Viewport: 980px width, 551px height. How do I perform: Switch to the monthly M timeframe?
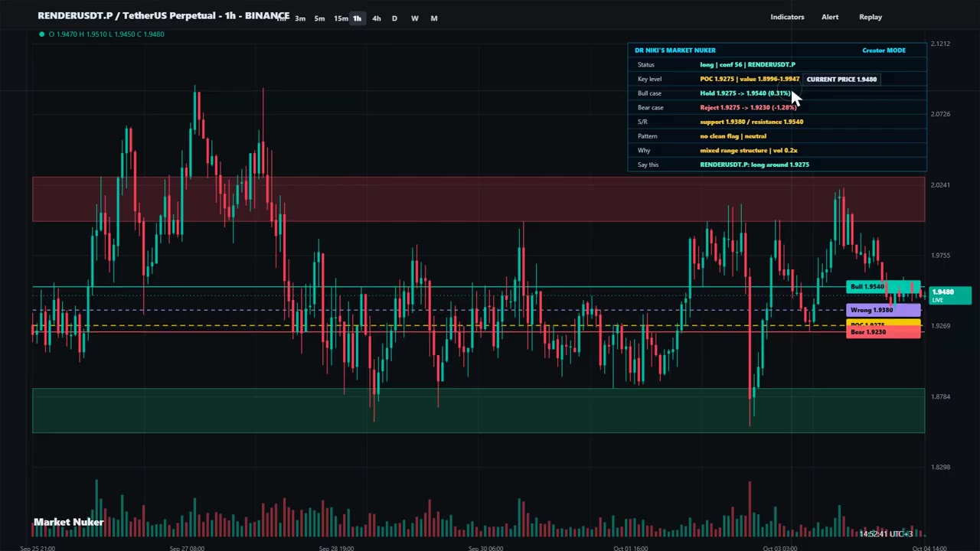(434, 18)
